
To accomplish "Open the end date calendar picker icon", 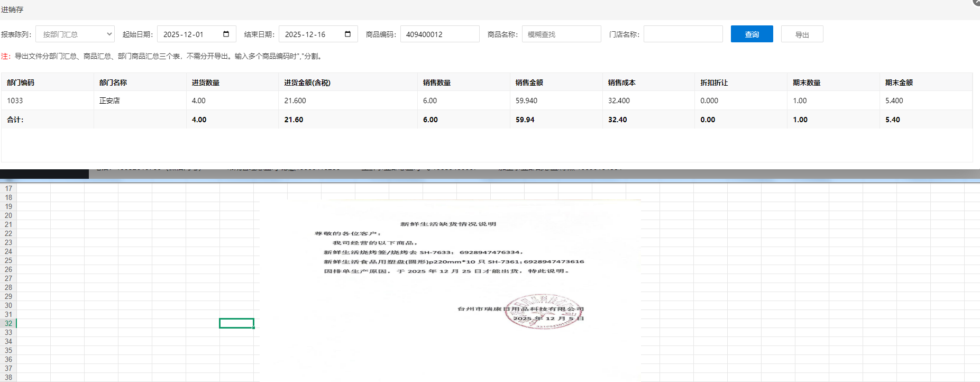I will click(x=348, y=34).
